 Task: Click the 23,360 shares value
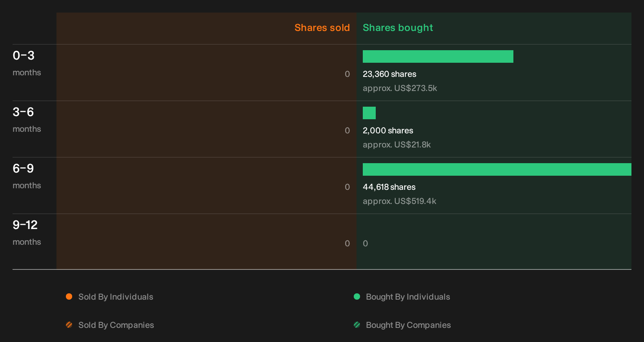(x=389, y=74)
